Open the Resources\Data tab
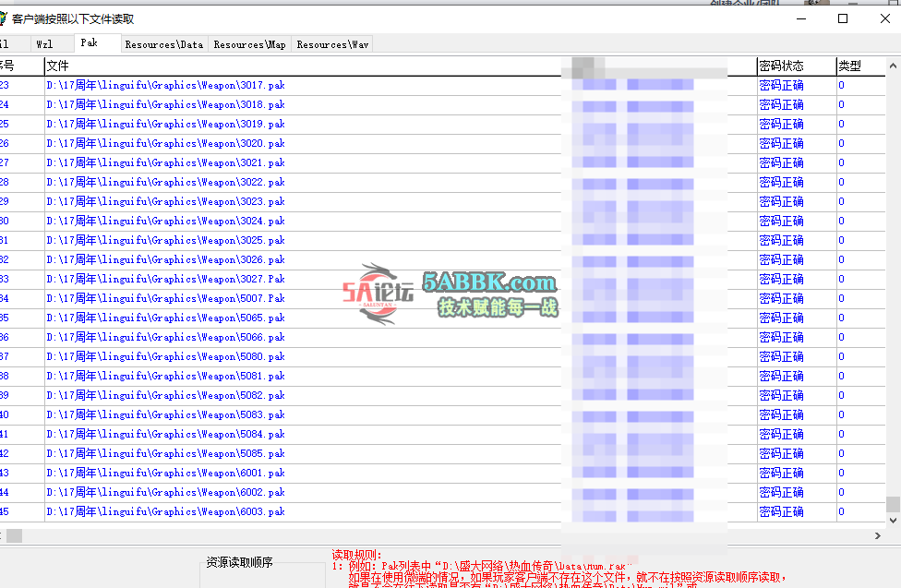This screenshot has width=901, height=588. [164, 44]
